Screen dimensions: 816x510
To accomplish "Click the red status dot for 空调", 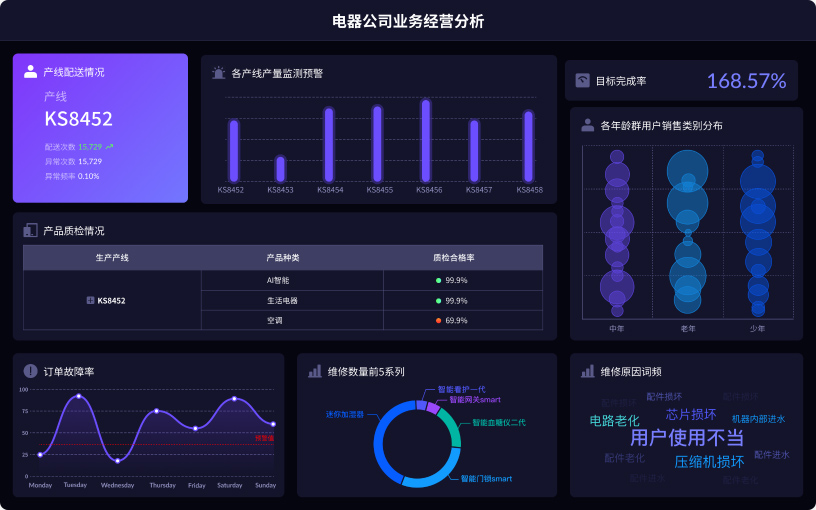I will pyautogui.click(x=438, y=320).
